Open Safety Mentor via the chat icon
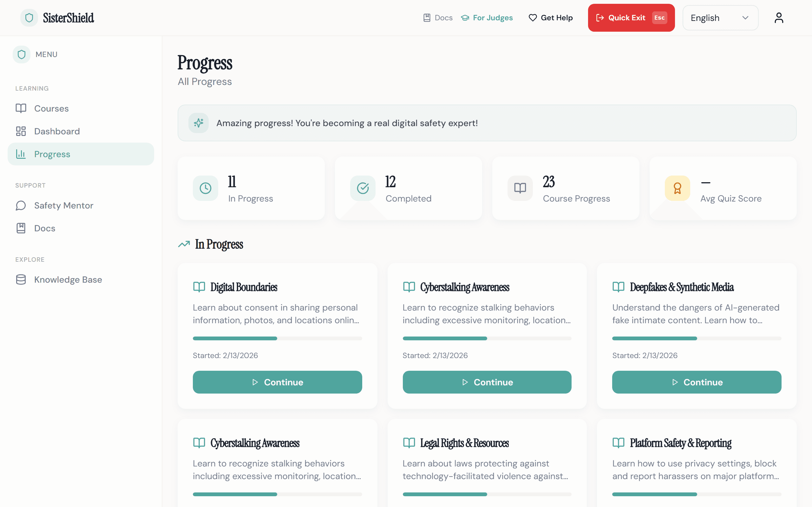This screenshot has height=507, width=812. point(21,205)
